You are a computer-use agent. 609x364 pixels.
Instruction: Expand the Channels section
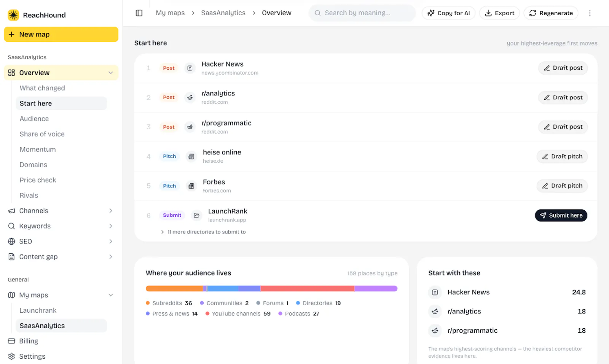pyautogui.click(x=111, y=211)
